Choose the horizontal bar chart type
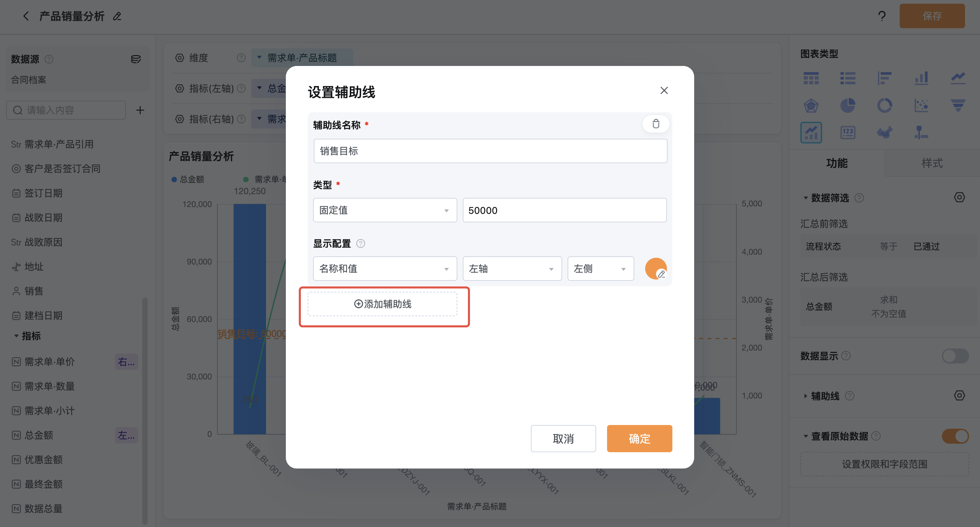 tap(884, 78)
